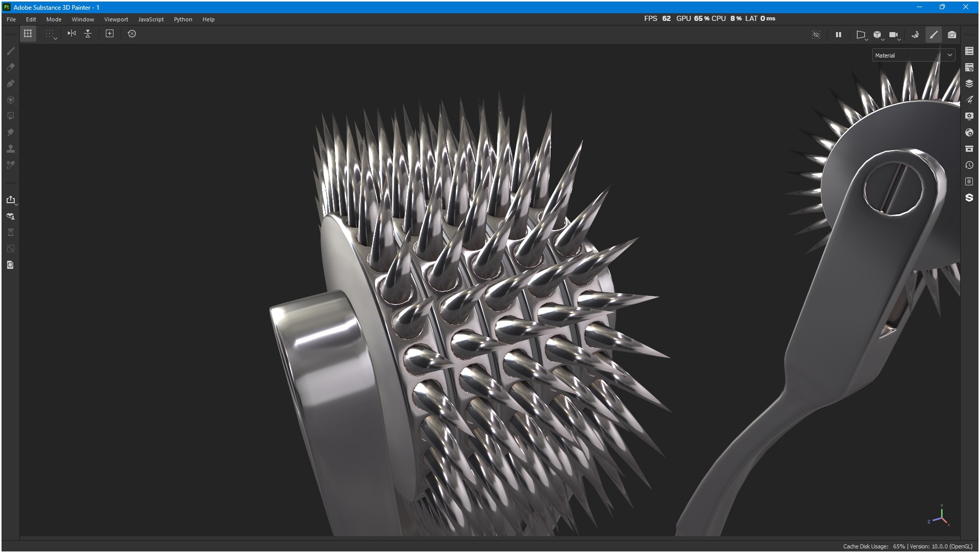Select the Smudge tool

(11, 132)
